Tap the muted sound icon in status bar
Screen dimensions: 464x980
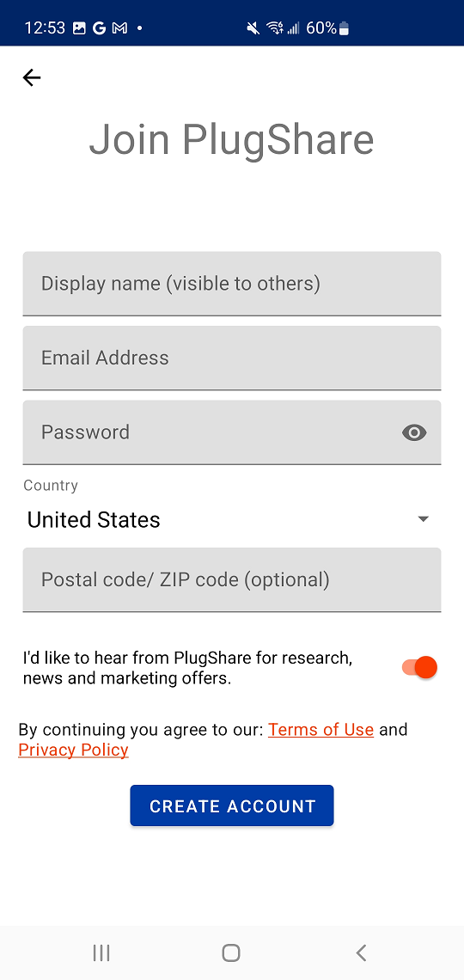pyautogui.click(x=253, y=28)
